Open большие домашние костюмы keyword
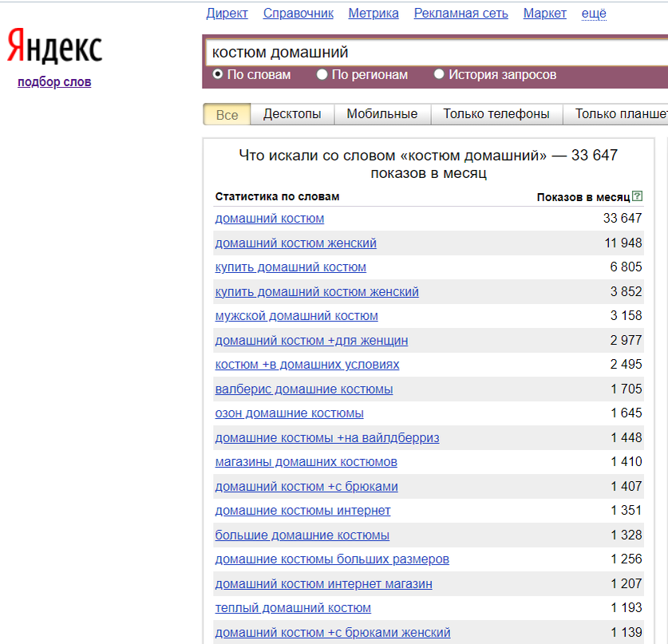 pyautogui.click(x=302, y=535)
